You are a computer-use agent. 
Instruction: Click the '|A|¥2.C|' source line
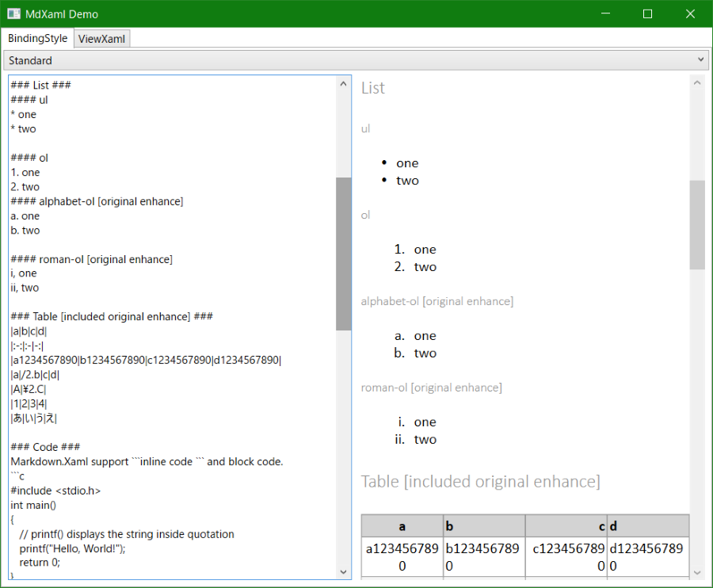(29, 389)
